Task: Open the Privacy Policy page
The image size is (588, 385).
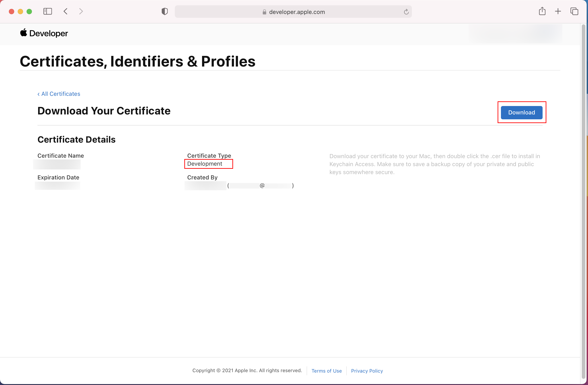Action: coord(367,371)
